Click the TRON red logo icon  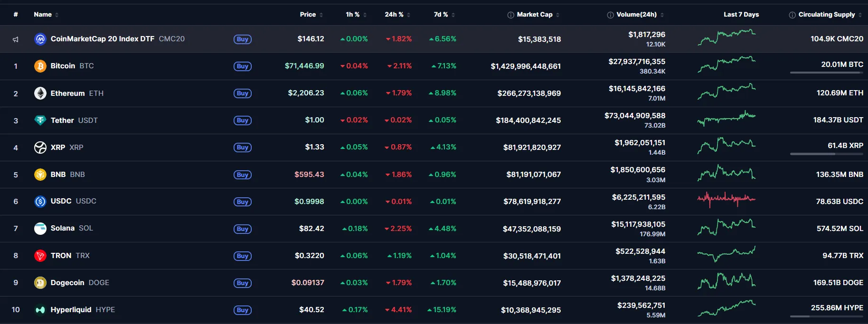pos(40,256)
